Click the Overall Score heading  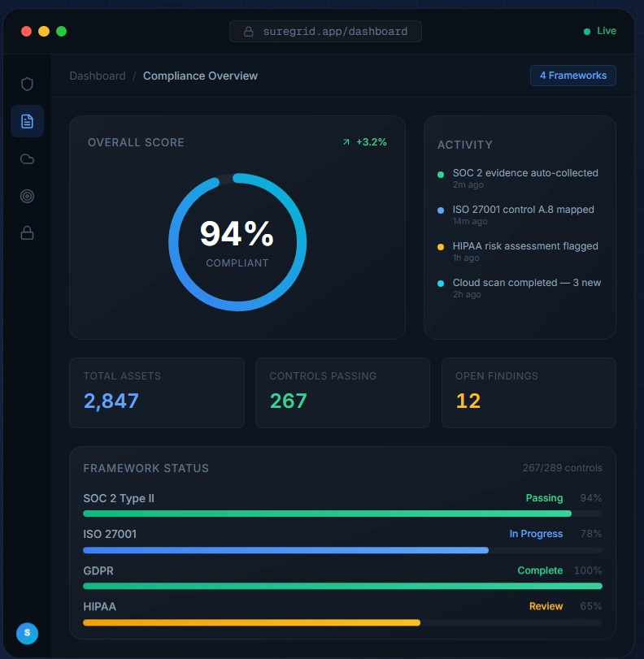(136, 142)
